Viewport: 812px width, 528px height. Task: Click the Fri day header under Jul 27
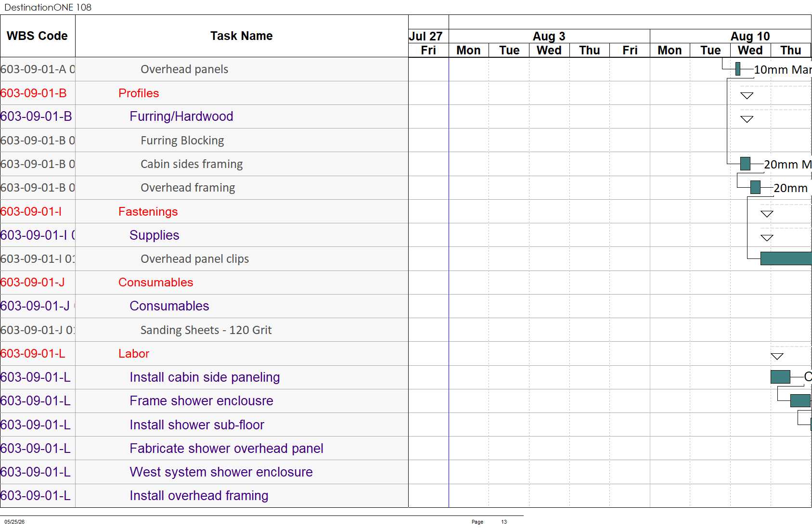[x=428, y=50]
